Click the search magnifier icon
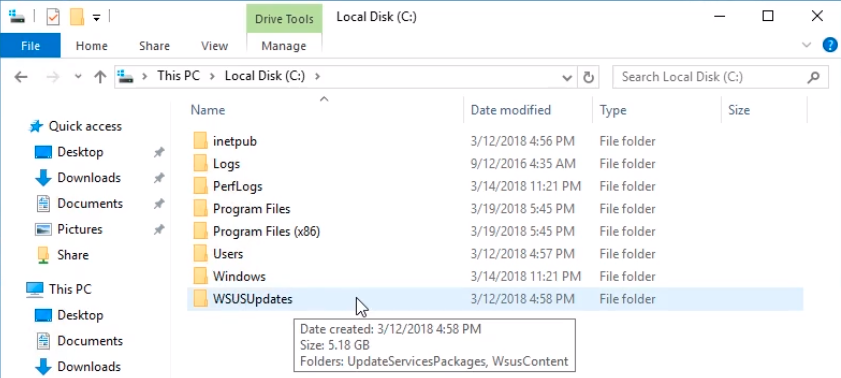This screenshot has height=378, width=841. (813, 77)
